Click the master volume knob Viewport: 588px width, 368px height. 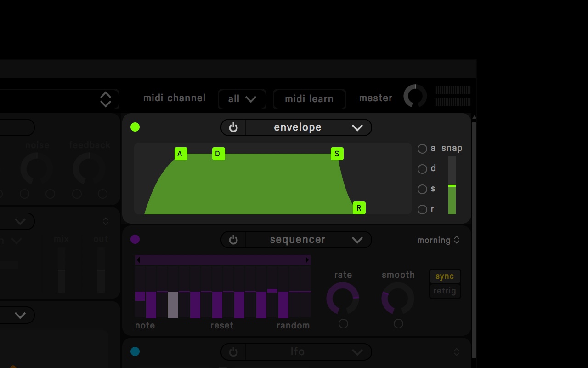[x=415, y=96]
